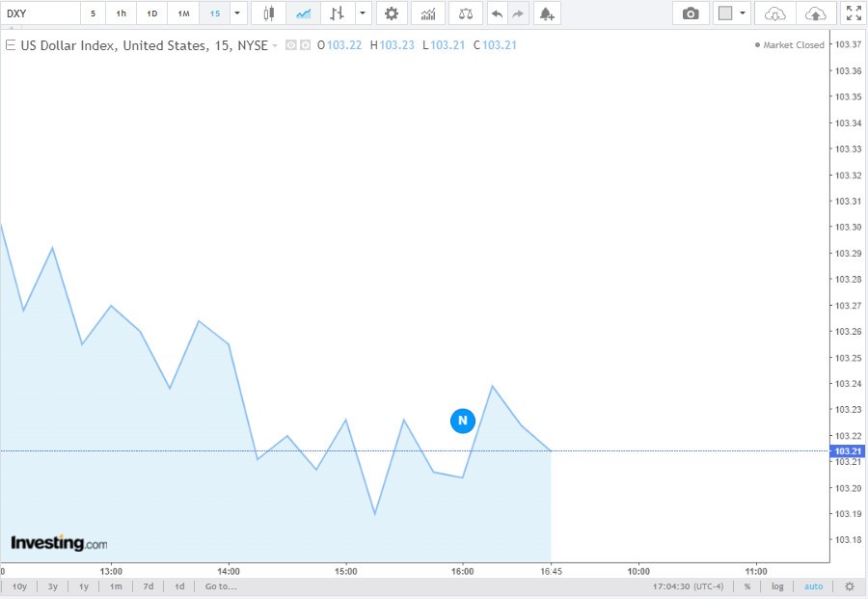Switch to candlestick chart style
The width and height of the screenshot is (868, 599).
pyautogui.click(x=269, y=14)
